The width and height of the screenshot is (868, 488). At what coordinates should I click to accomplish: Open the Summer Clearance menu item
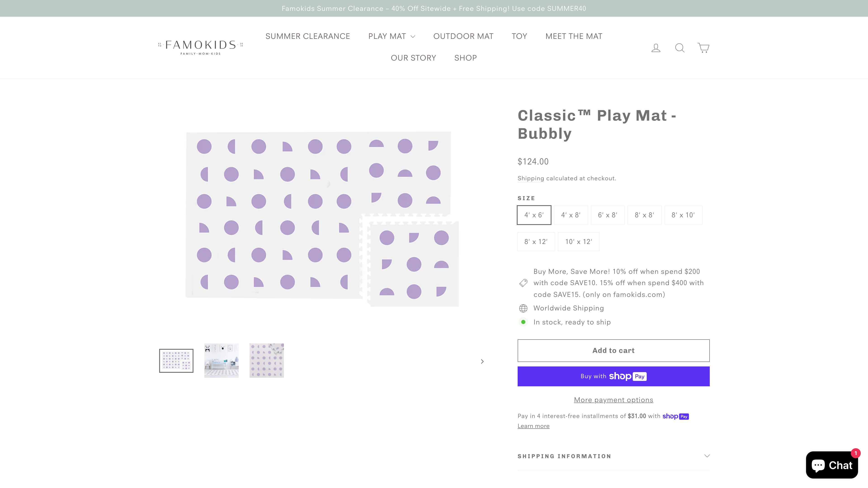coord(308,36)
